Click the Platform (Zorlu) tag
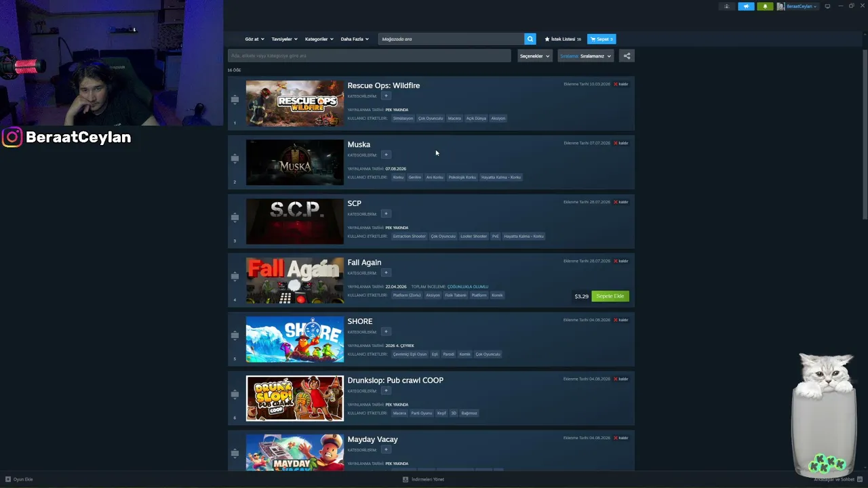Screen dimensions: 868x488 [407, 296]
